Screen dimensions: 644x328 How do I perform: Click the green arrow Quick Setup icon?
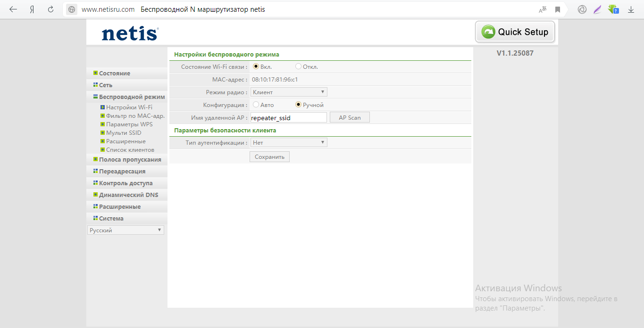pyautogui.click(x=488, y=32)
